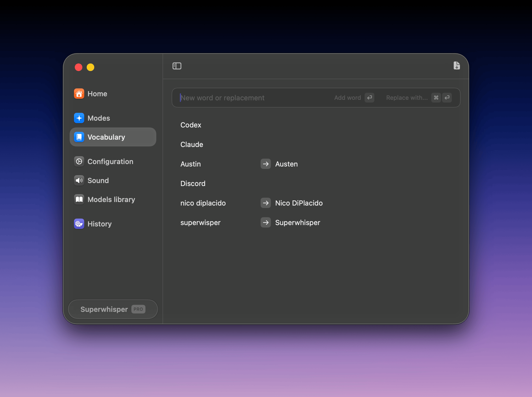
Task: Open the Models library label
Action: click(111, 200)
